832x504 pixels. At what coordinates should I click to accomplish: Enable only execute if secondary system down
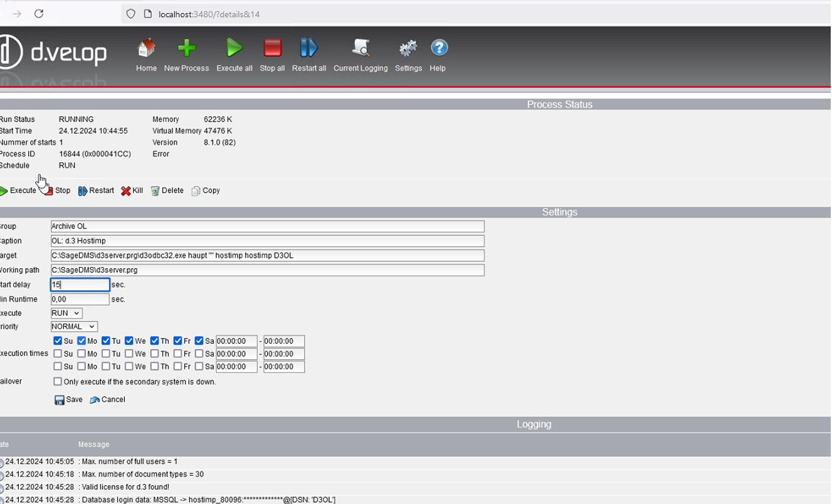(x=58, y=382)
